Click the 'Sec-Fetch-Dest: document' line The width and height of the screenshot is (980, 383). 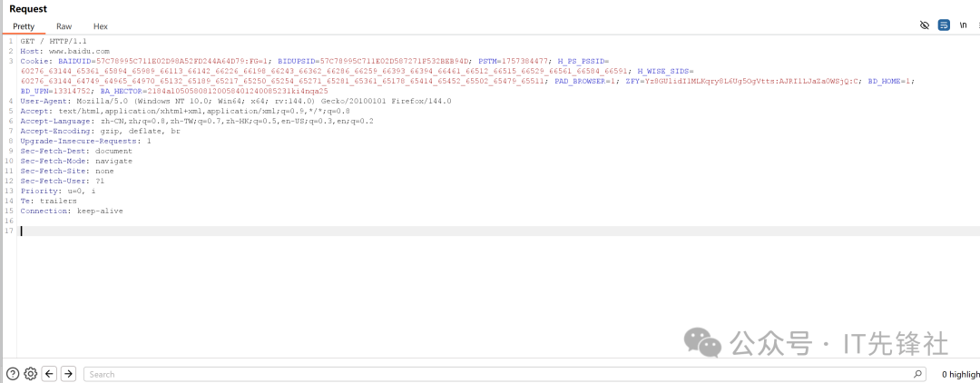click(x=76, y=152)
